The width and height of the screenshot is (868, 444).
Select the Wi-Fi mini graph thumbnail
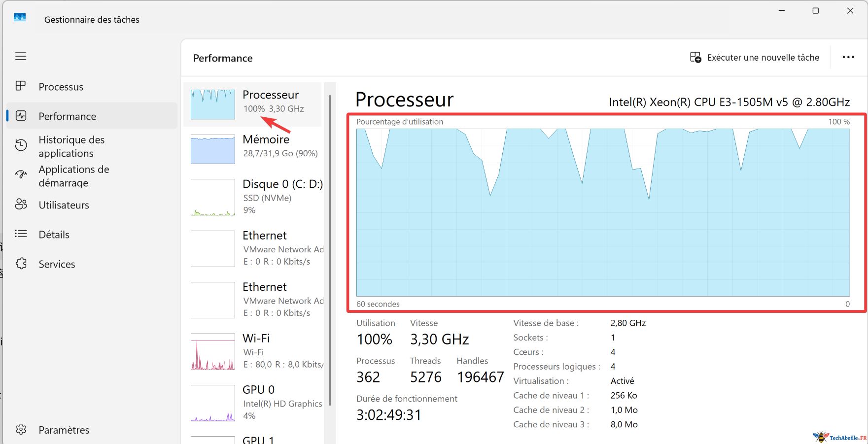click(x=213, y=351)
